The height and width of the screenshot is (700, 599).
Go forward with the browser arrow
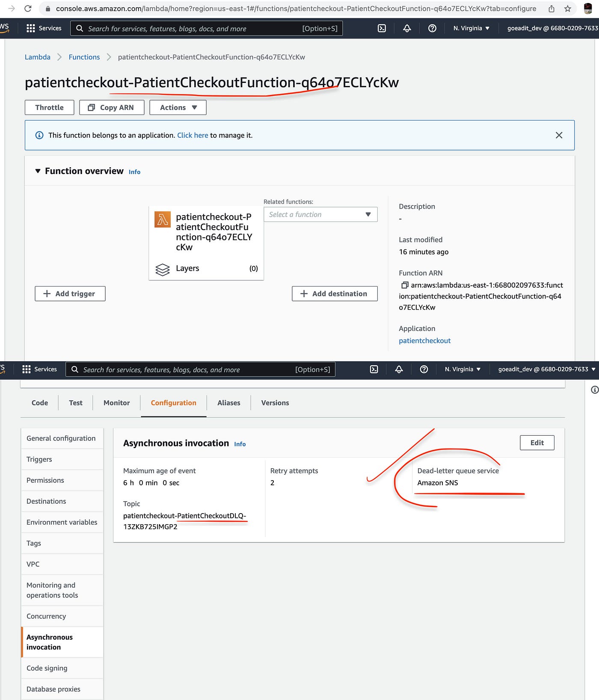point(11,9)
